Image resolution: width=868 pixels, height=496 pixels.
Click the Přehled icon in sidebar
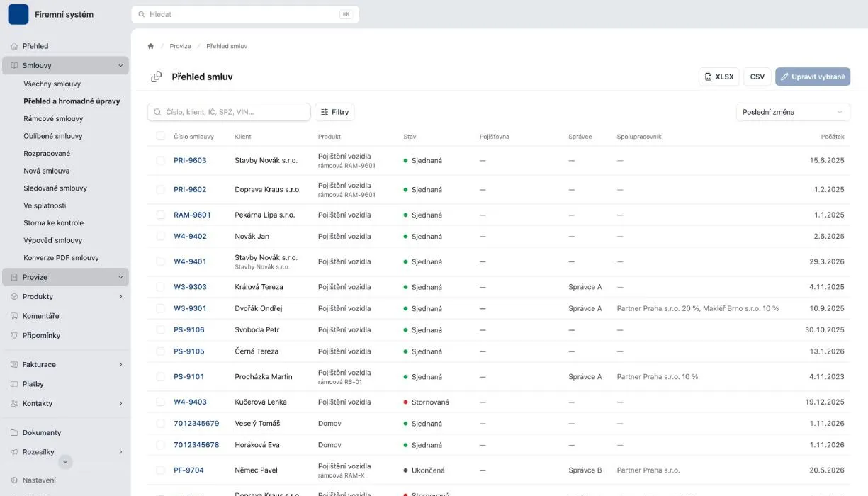click(x=14, y=46)
